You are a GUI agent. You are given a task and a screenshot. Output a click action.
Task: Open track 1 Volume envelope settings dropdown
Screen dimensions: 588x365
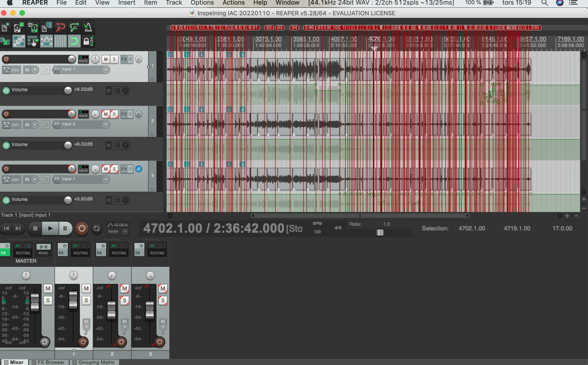tap(125, 91)
